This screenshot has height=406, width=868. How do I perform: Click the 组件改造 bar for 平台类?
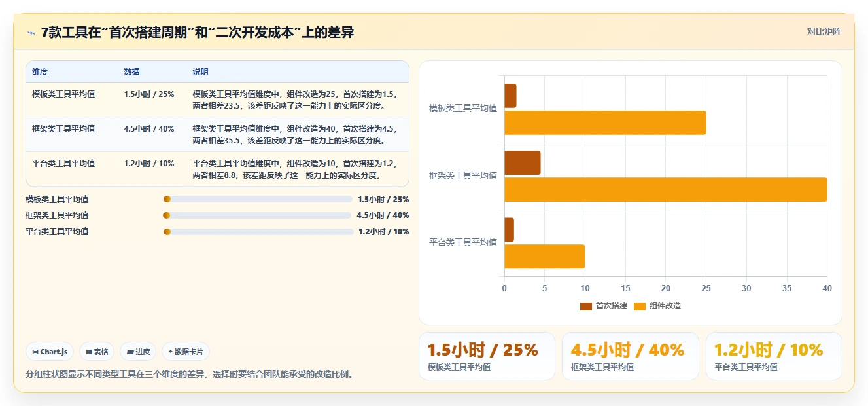(544, 256)
